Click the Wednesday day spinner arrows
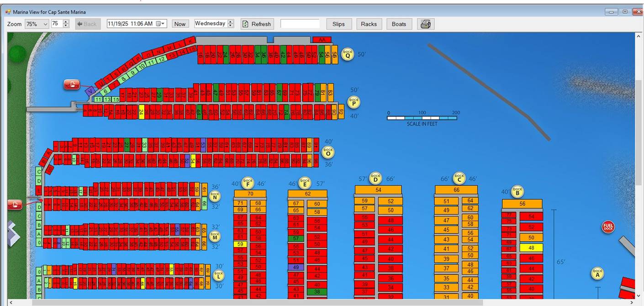This screenshot has width=644, height=306. pos(231,24)
